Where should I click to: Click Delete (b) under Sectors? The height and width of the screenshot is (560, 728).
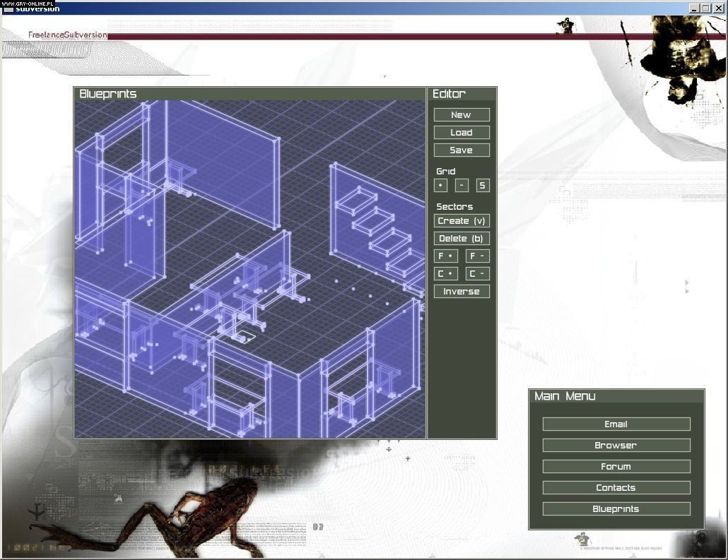click(462, 239)
